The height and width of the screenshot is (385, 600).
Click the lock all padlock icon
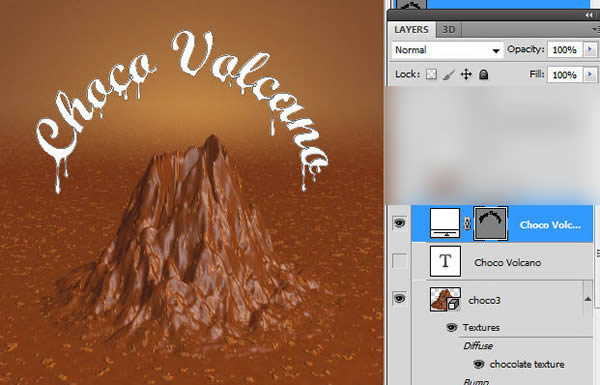coord(484,74)
